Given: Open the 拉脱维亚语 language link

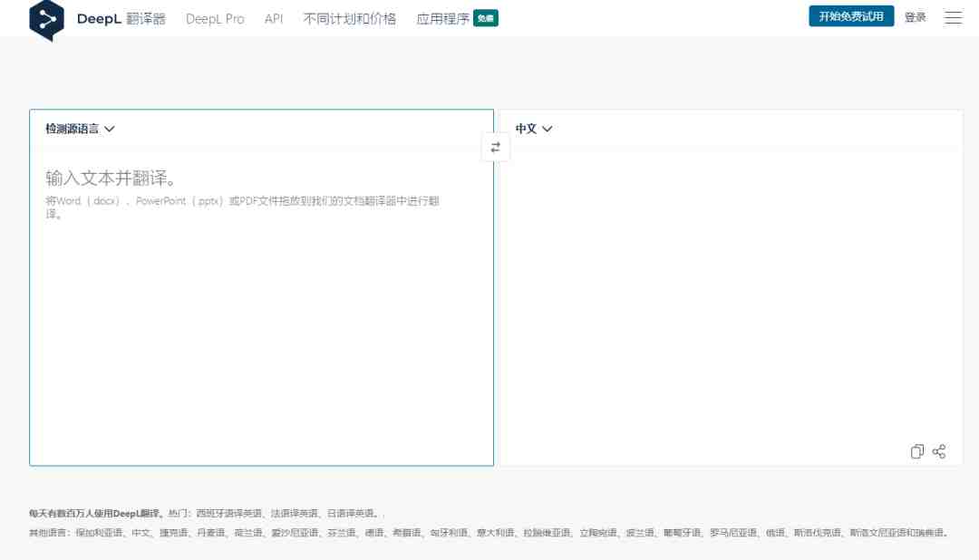Looking at the screenshot, I should (x=547, y=533).
